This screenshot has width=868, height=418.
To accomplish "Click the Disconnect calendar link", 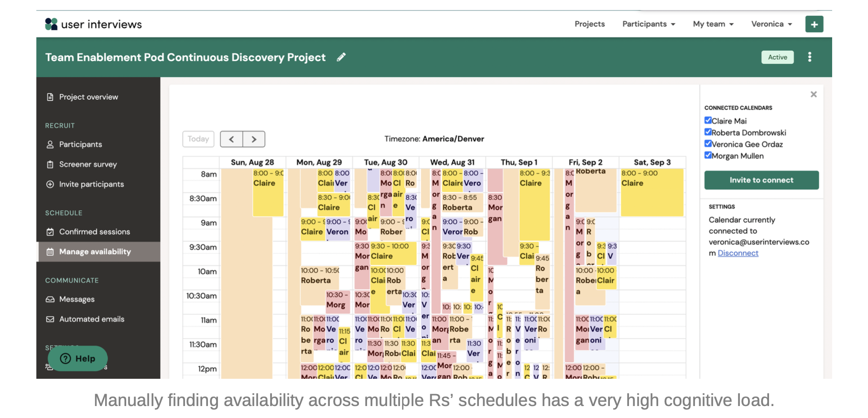I will (x=738, y=253).
